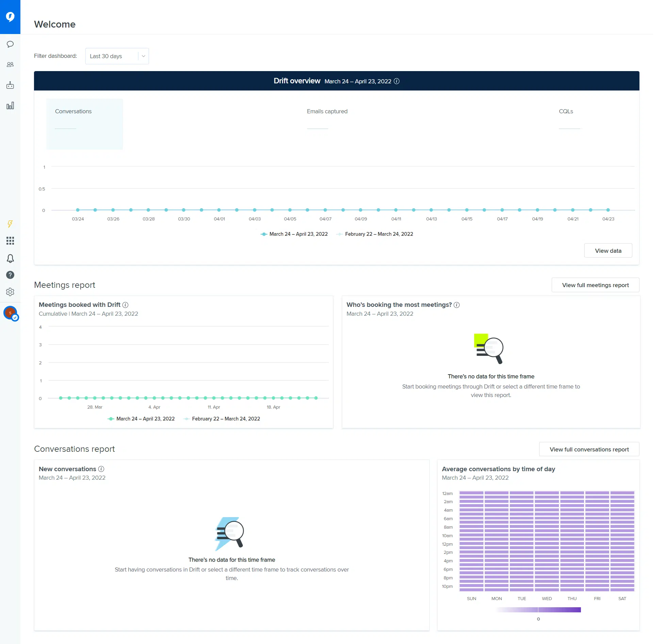Click the Drift logo home icon

[10, 17]
